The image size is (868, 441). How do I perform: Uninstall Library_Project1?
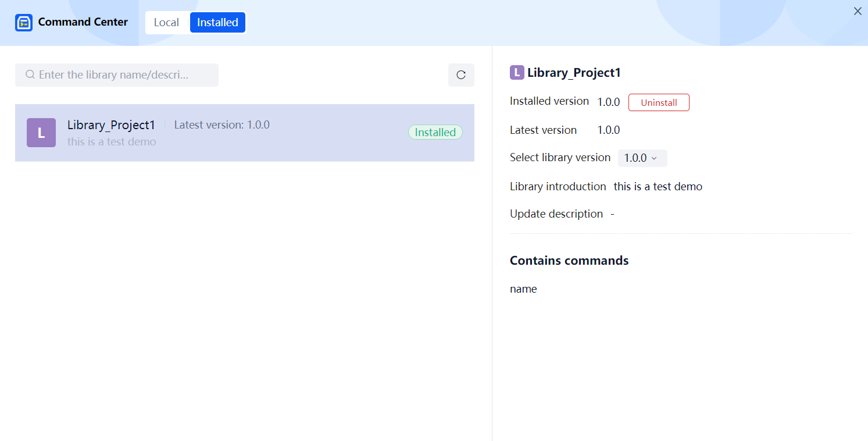659,102
